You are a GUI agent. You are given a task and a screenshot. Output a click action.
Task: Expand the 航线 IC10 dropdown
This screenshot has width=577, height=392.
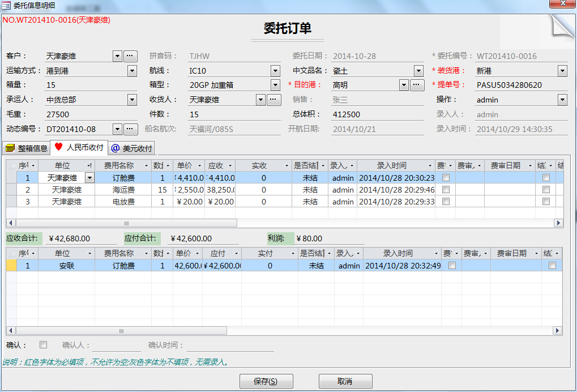(275, 71)
